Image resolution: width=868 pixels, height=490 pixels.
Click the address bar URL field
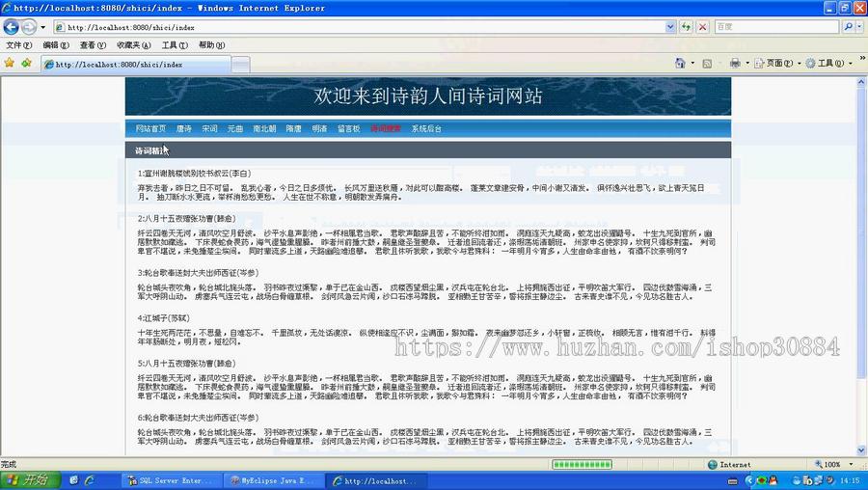[360, 27]
